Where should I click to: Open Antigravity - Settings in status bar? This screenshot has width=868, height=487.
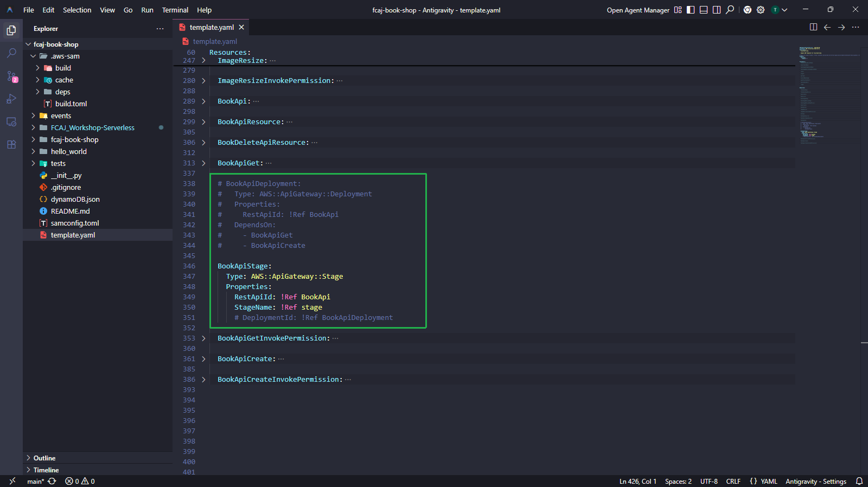[816, 481]
